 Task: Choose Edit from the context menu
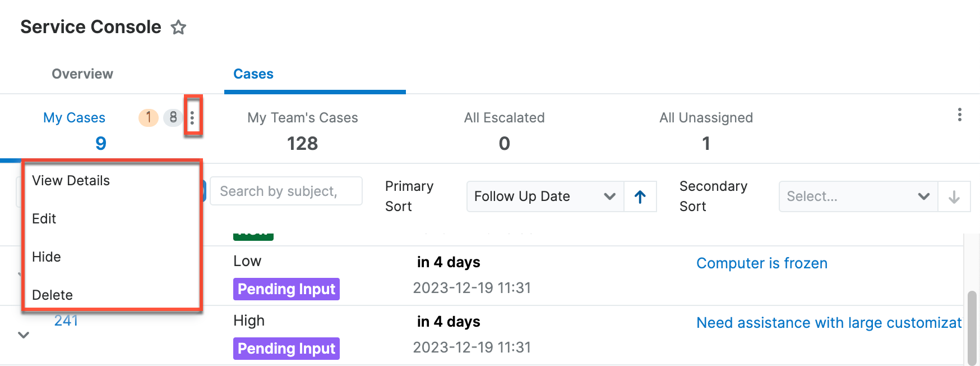click(x=44, y=219)
